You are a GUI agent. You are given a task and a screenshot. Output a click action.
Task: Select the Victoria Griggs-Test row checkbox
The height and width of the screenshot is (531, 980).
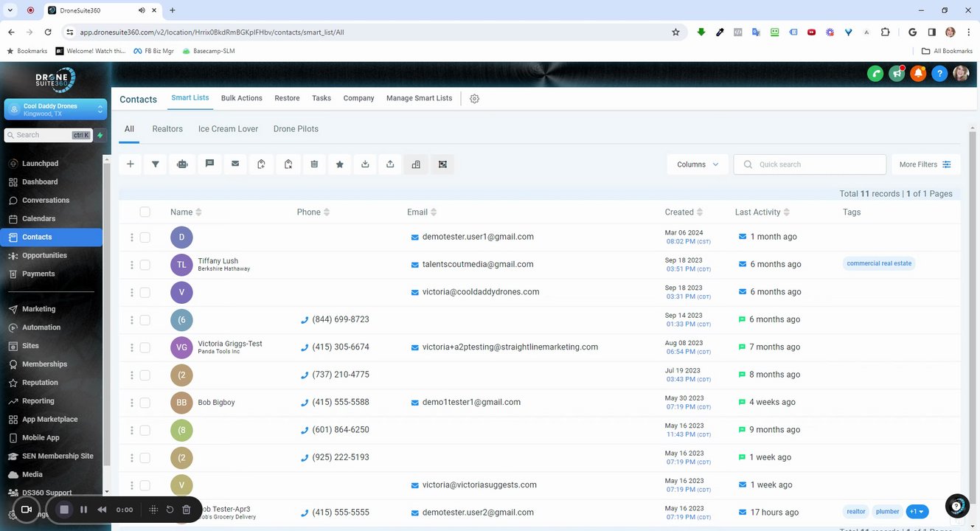(x=145, y=347)
